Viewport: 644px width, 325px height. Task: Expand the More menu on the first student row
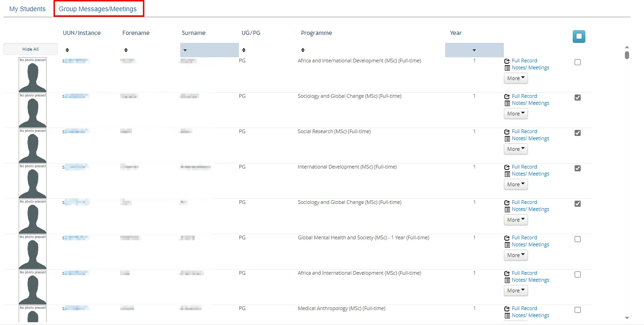coord(515,78)
